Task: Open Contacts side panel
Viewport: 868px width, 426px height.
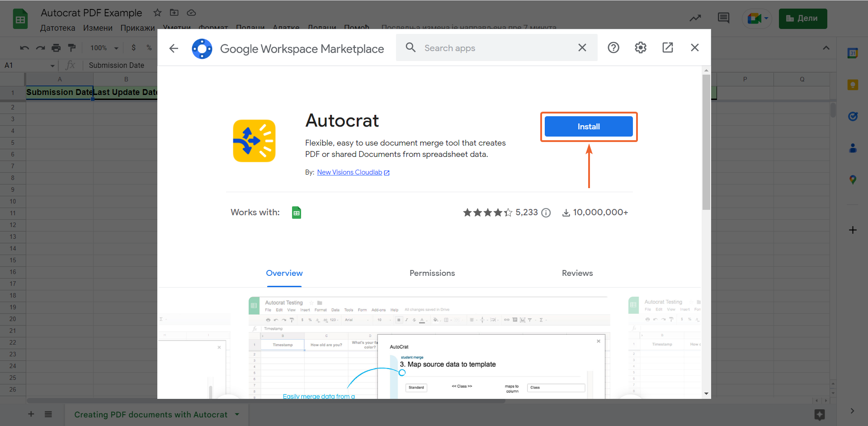Action: 853,148
